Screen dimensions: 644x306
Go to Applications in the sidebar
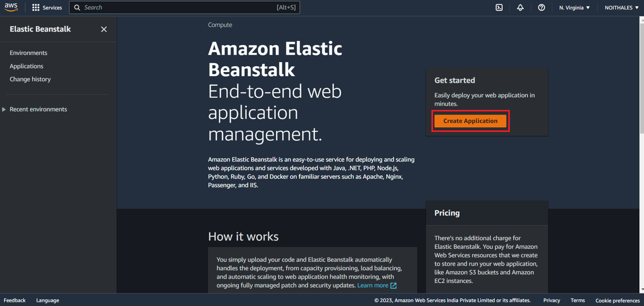(x=26, y=66)
